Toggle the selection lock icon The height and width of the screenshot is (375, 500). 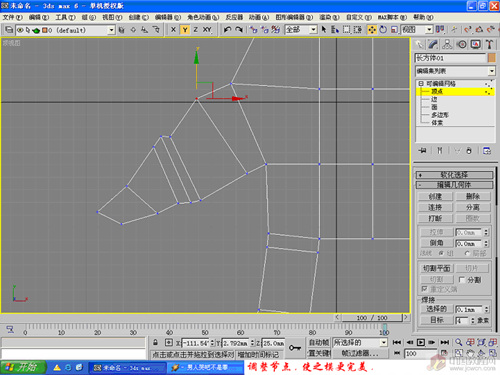pos(155,342)
